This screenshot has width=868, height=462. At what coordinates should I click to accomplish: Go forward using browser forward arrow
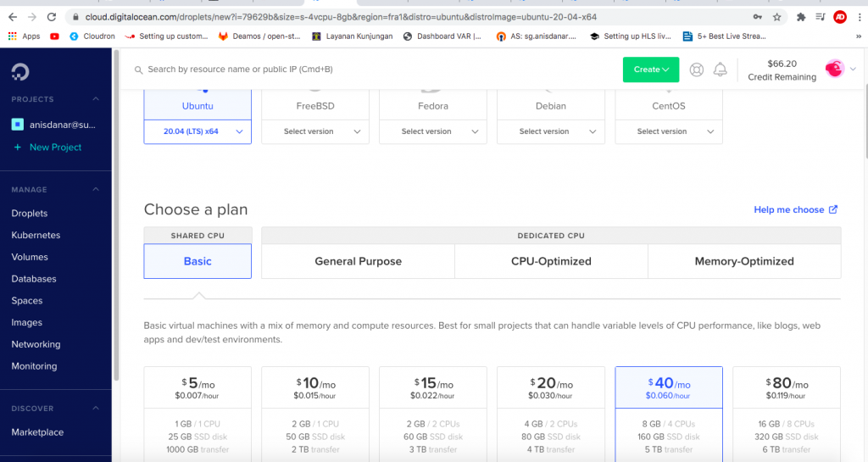32,17
